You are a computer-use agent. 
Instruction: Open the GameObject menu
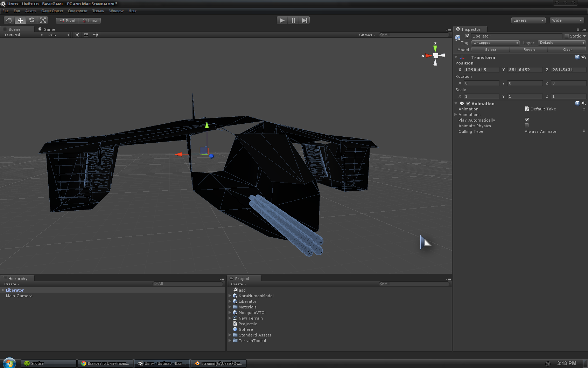click(52, 11)
